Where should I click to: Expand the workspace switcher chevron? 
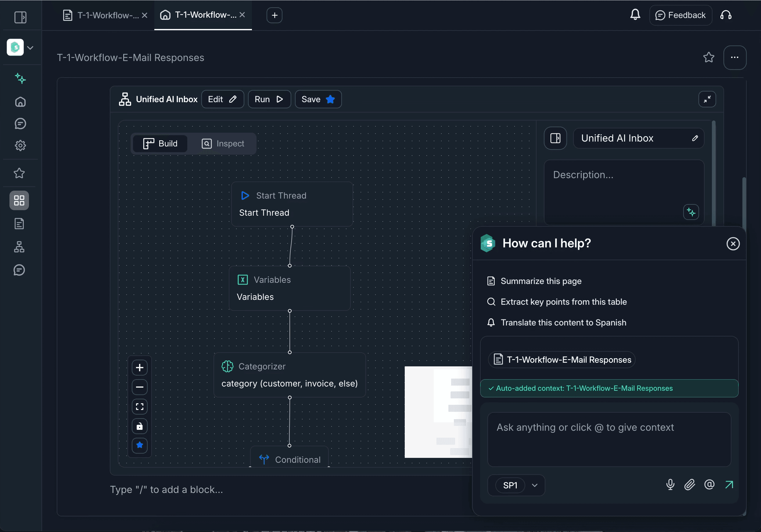[x=30, y=48]
